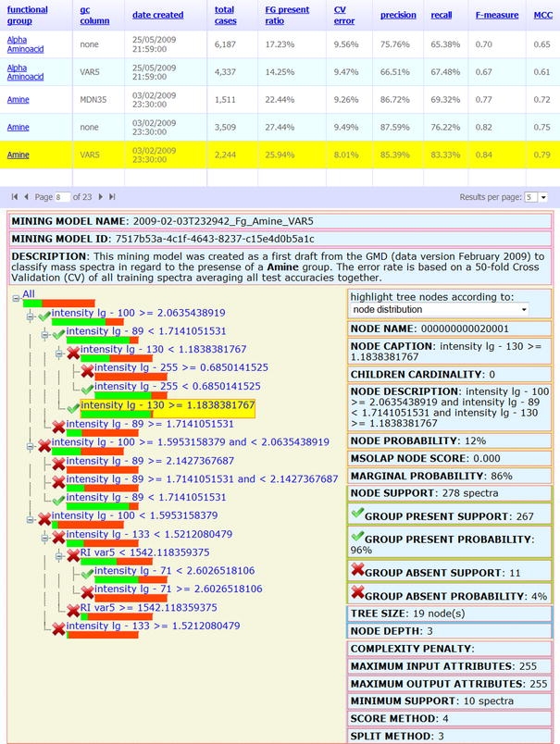Sort by CV error header
The width and height of the screenshot is (560, 744).
[344, 15]
